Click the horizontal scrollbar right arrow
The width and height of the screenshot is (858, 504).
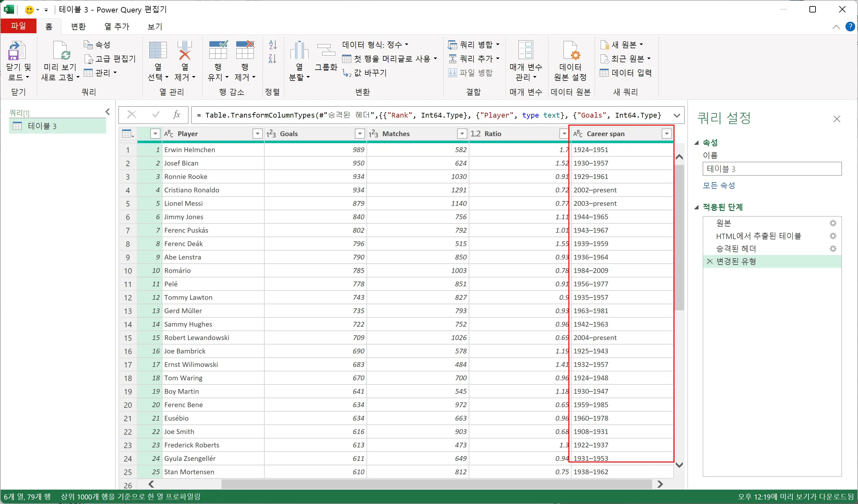pos(660,484)
